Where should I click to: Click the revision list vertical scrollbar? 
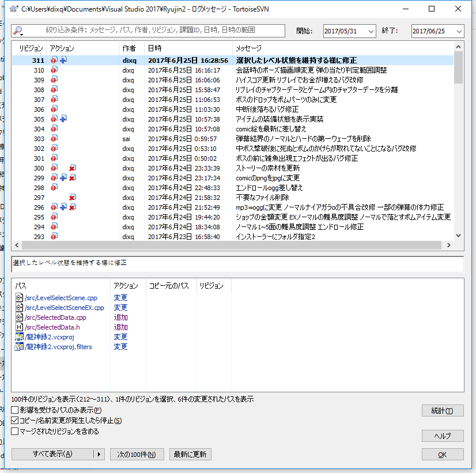[x=459, y=144]
